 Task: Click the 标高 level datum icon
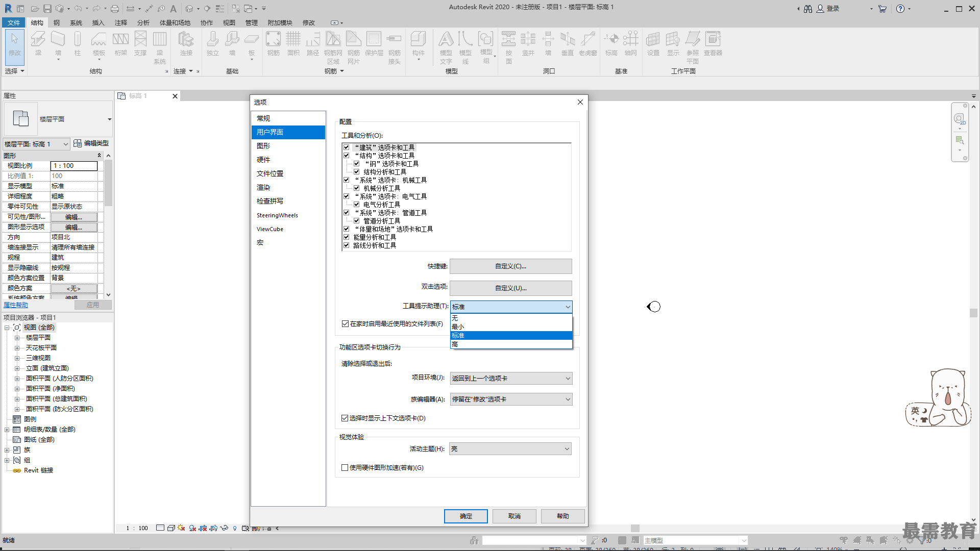pyautogui.click(x=611, y=43)
